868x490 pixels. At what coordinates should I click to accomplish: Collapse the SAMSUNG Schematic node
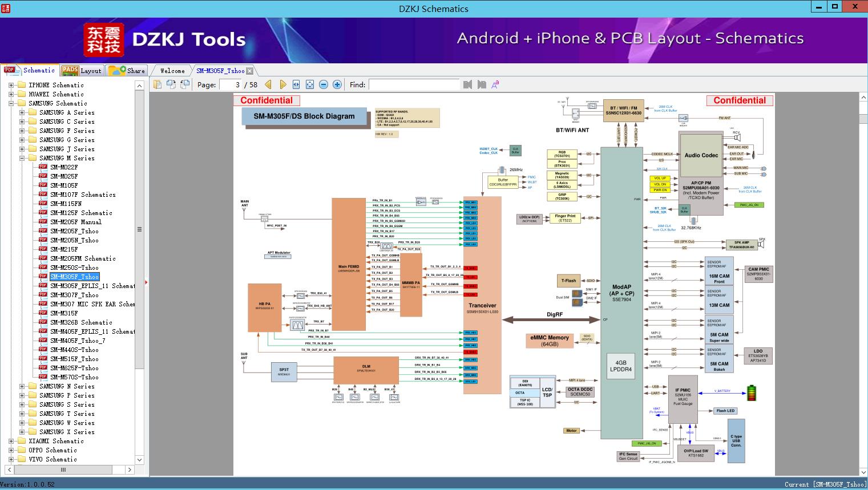[x=11, y=103]
